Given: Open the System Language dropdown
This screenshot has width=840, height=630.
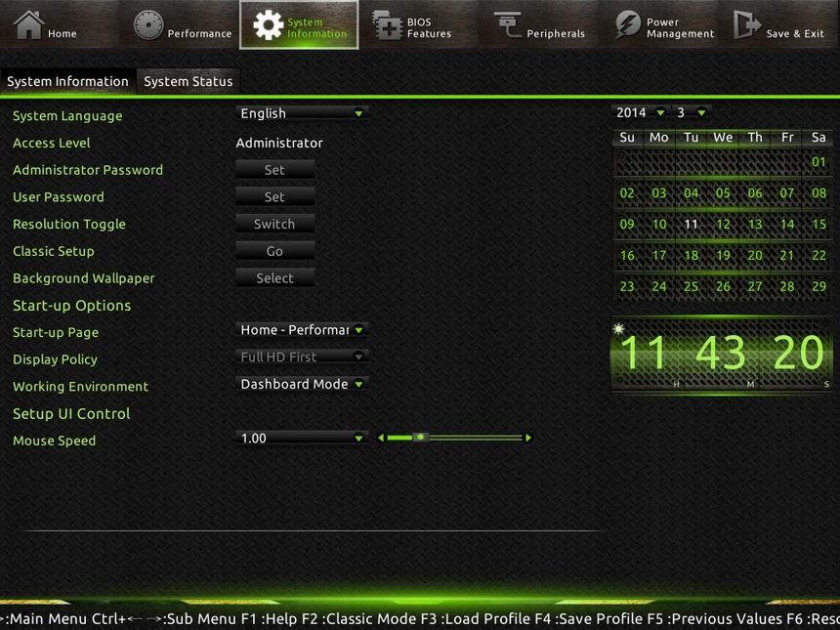Looking at the screenshot, I should coord(301,113).
